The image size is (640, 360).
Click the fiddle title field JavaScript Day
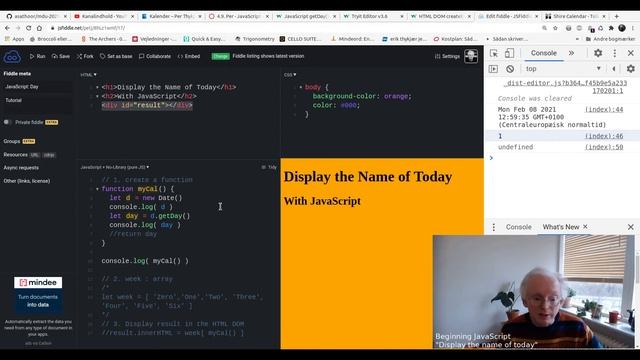pos(38,87)
